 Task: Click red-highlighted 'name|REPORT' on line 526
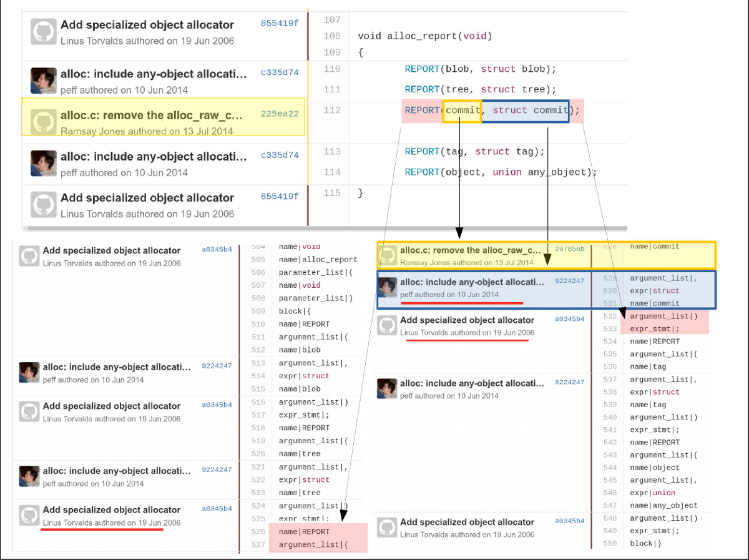[304, 532]
